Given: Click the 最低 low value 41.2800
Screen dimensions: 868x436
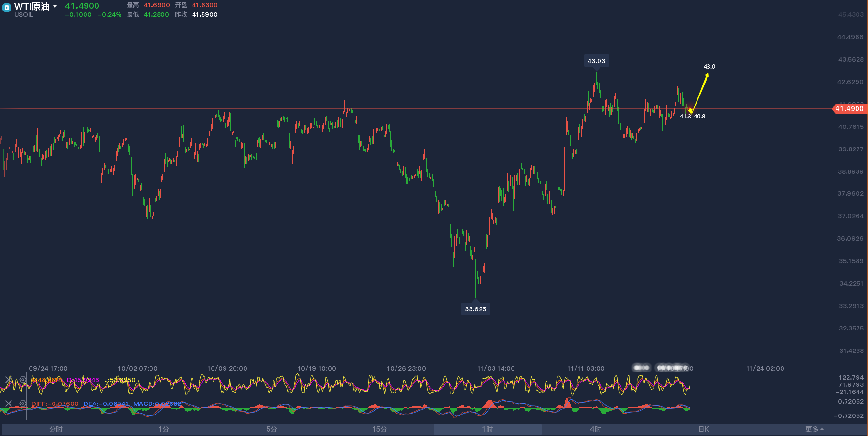Looking at the screenshot, I should [x=156, y=15].
